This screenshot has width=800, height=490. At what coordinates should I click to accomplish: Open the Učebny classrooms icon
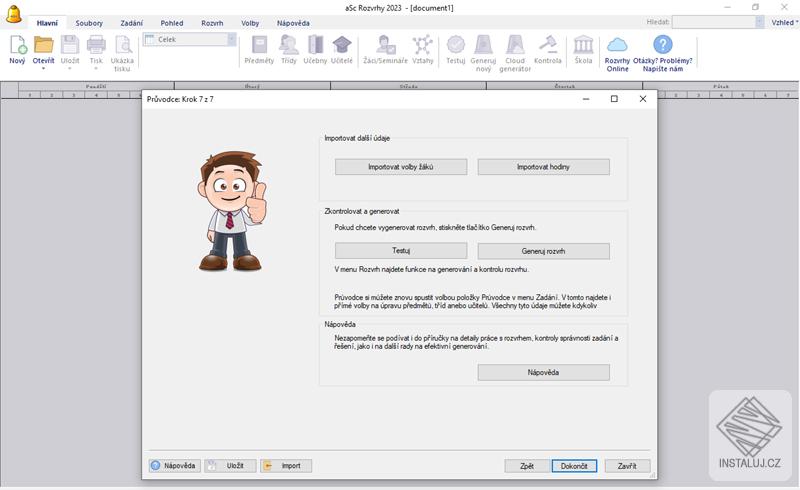click(315, 45)
